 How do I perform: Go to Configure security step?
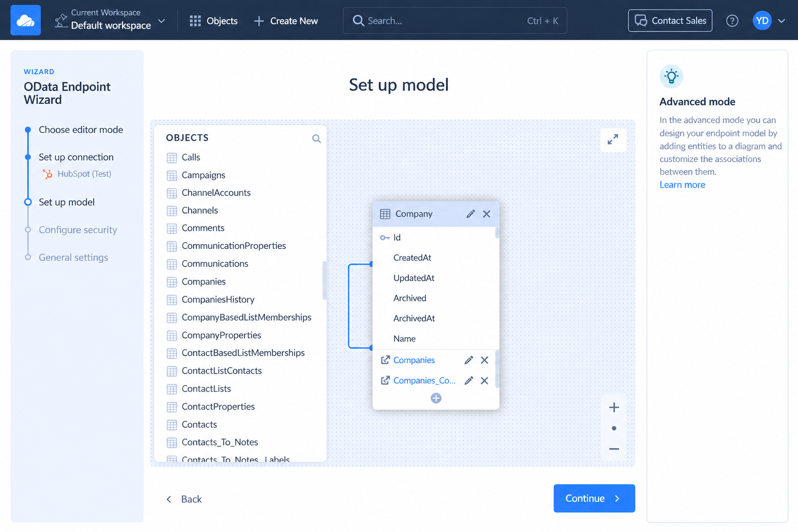(78, 230)
